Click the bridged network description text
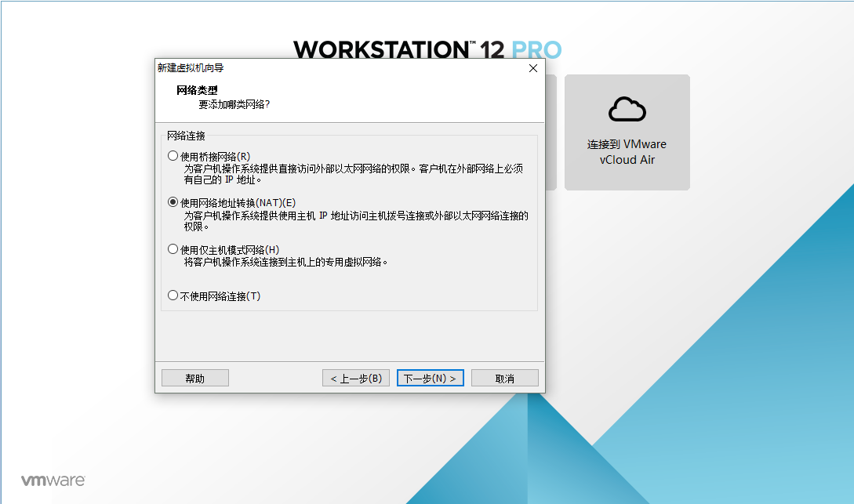The width and height of the screenshot is (854, 504). [354, 174]
